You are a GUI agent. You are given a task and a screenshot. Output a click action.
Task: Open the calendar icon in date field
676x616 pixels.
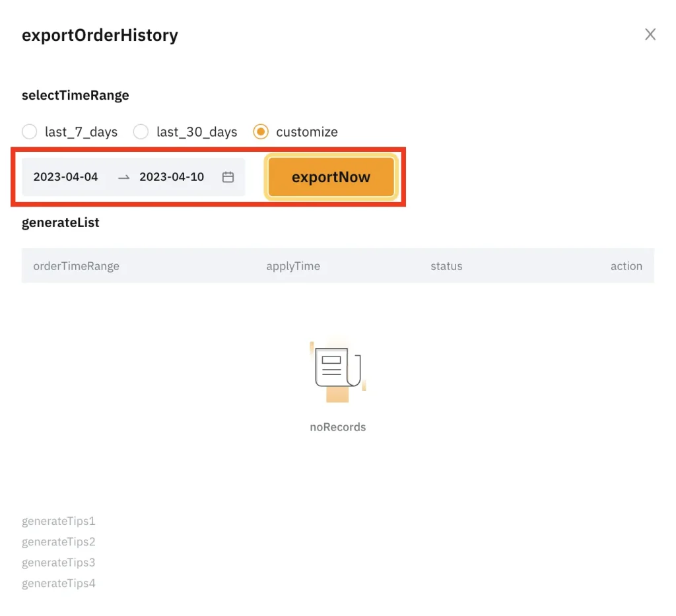point(228,177)
